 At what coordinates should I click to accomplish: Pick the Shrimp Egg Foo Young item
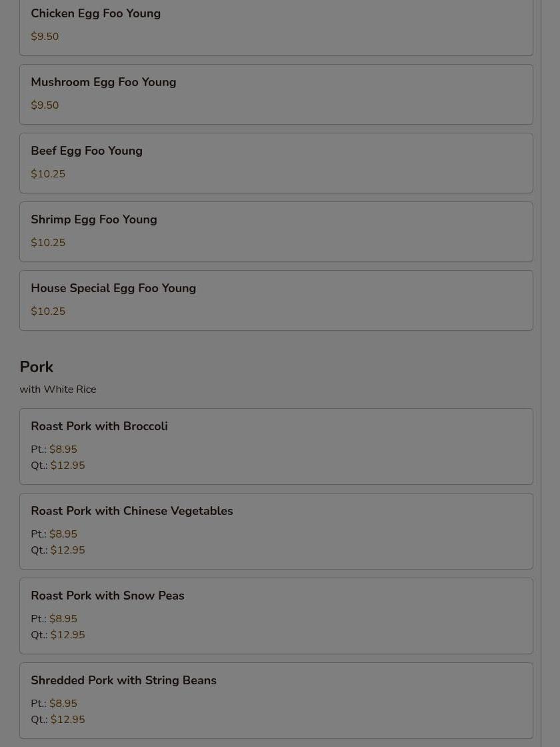(276, 231)
